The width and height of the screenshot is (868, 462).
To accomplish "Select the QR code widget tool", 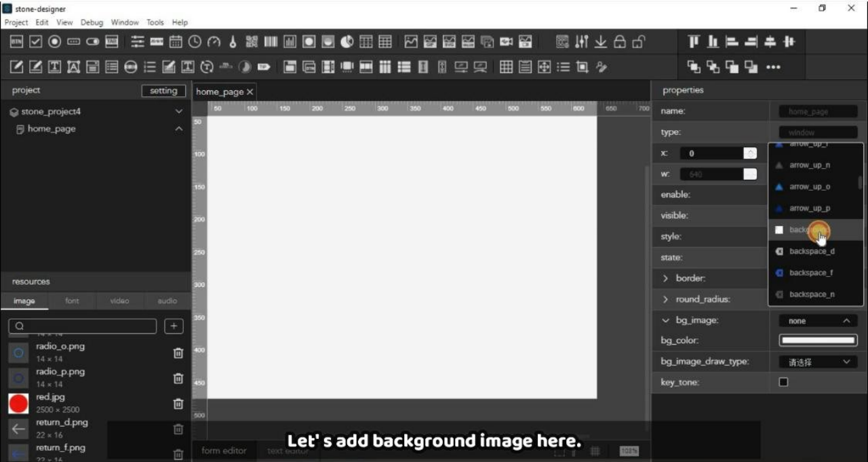I will point(252,42).
